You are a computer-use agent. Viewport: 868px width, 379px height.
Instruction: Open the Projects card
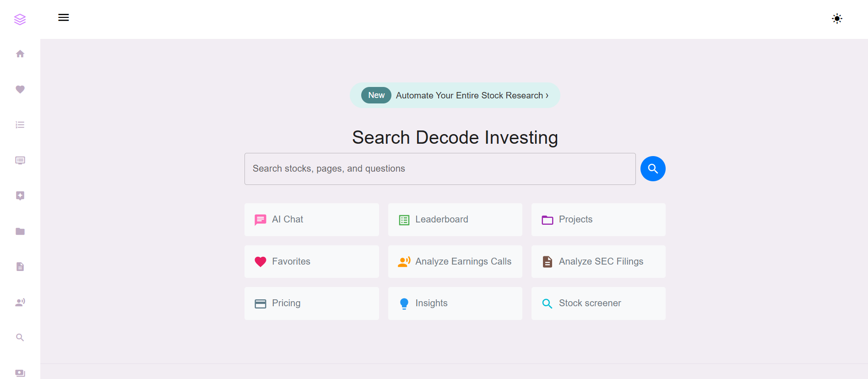coord(598,220)
